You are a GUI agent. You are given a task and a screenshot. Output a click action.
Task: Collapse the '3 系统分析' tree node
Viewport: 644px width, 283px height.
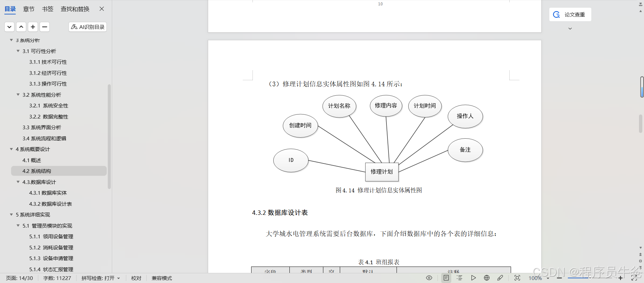coord(11,40)
